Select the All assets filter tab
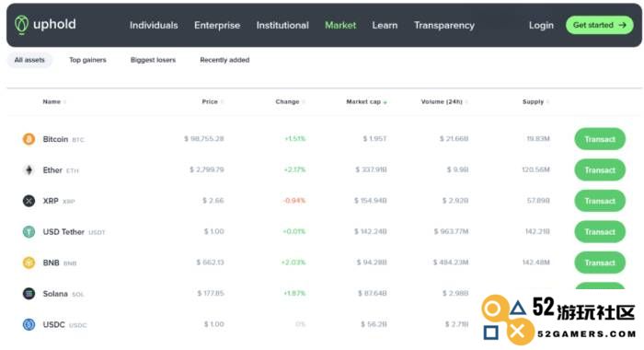 coord(29,60)
